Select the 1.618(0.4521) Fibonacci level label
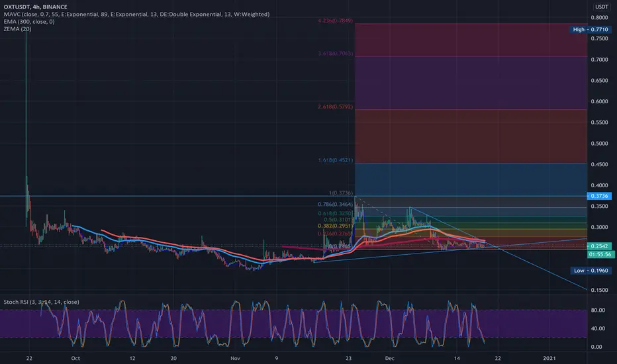The image size is (617, 364). [x=335, y=160]
